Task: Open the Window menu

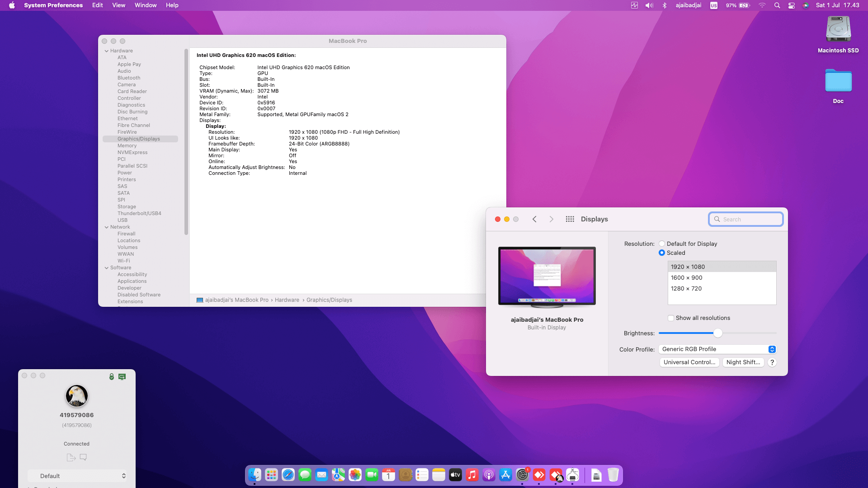Action: pyautogui.click(x=146, y=5)
